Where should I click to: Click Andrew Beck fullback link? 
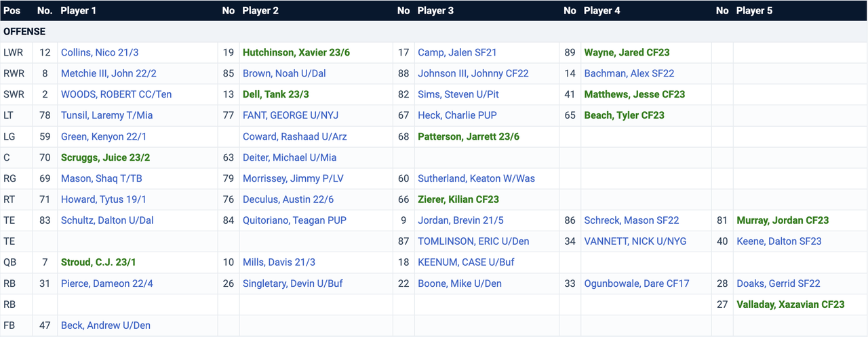(105, 325)
